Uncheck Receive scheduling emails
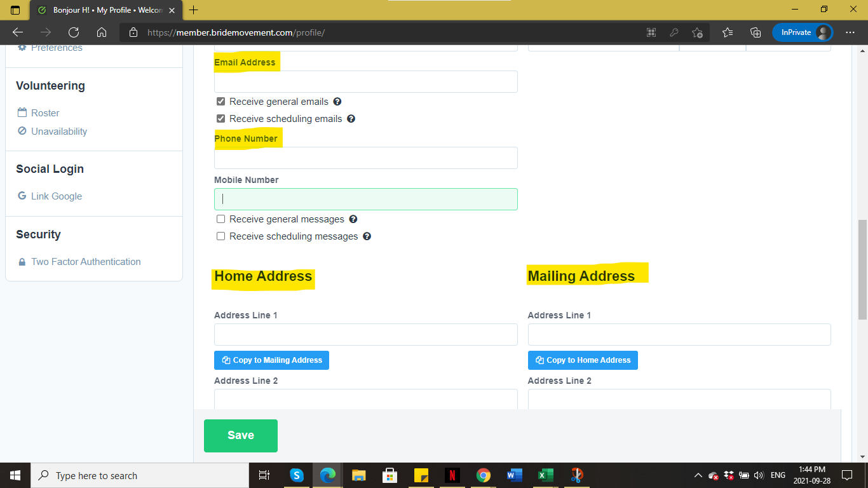868x488 pixels. coord(220,119)
